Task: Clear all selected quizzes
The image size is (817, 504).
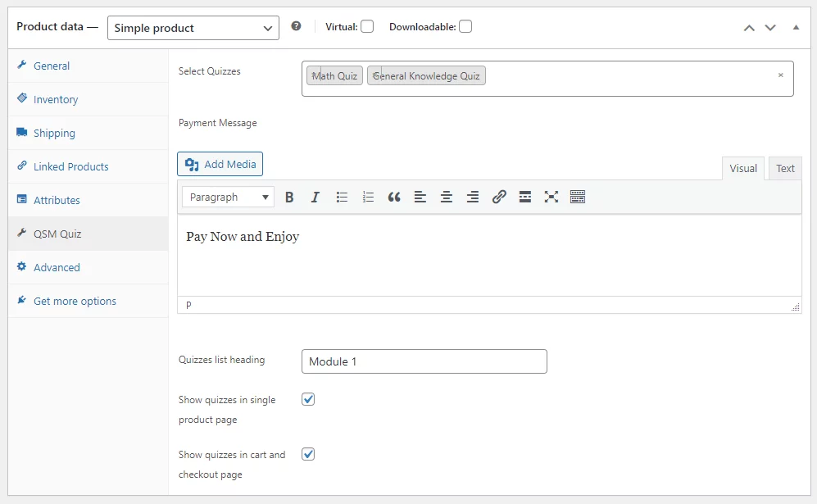Action: click(780, 75)
